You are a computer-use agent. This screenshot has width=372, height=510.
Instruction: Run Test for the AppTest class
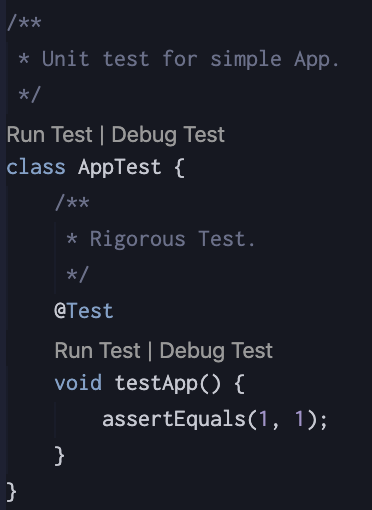(49, 135)
